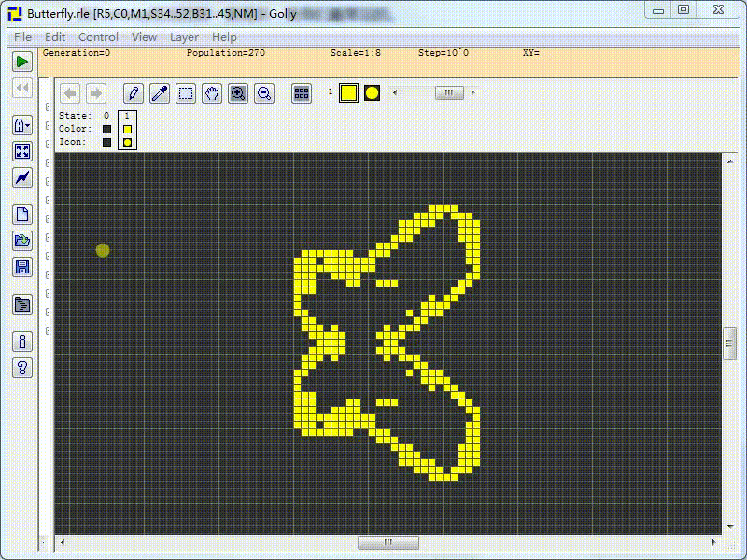Open the algorithm dropdown button in sidebar
Viewport: 747px width, 560px height.
click(x=23, y=125)
